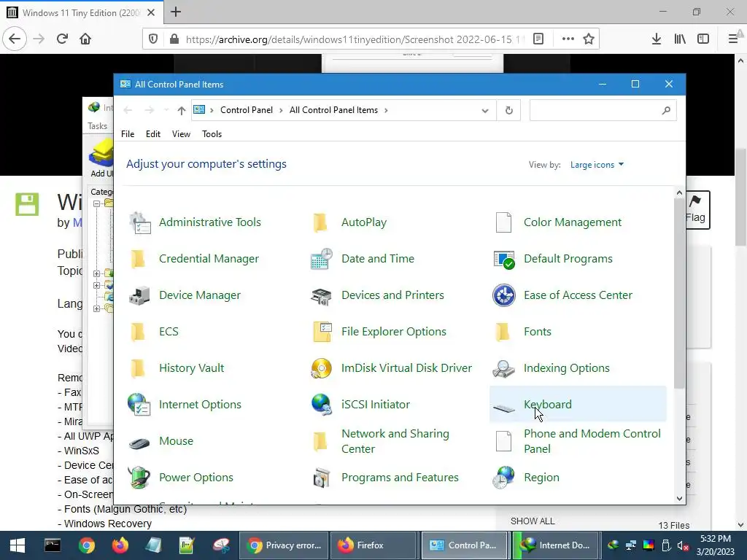Open the Mouse icon

point(139,443)
